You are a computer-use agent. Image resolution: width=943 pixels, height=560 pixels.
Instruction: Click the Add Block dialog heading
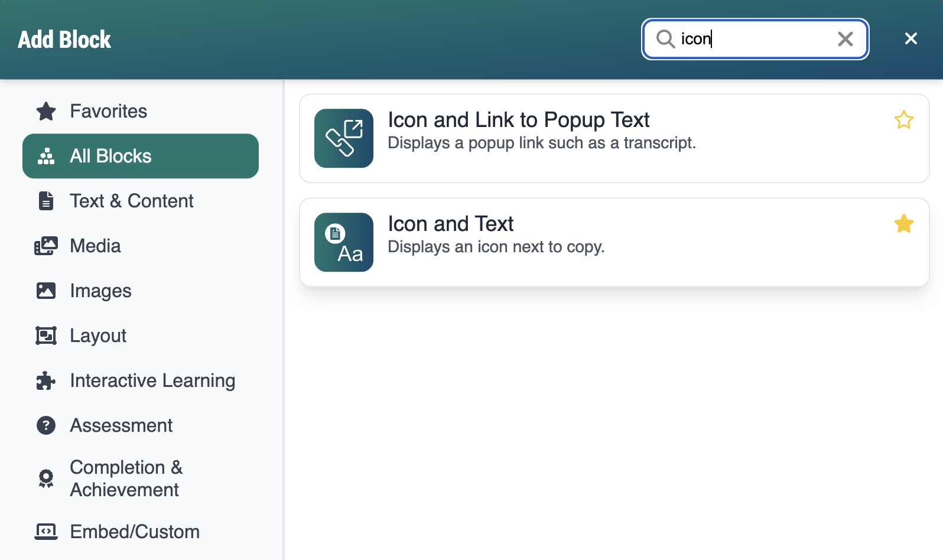click(64, 40)
